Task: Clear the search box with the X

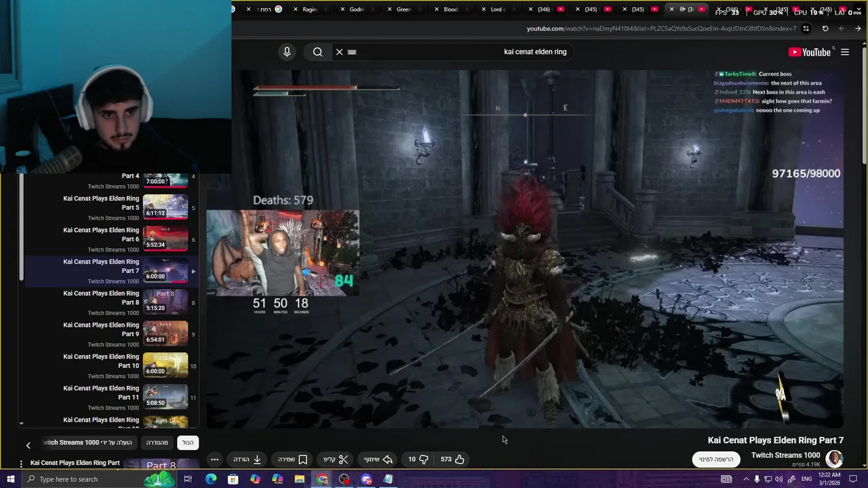Action: 340,52
